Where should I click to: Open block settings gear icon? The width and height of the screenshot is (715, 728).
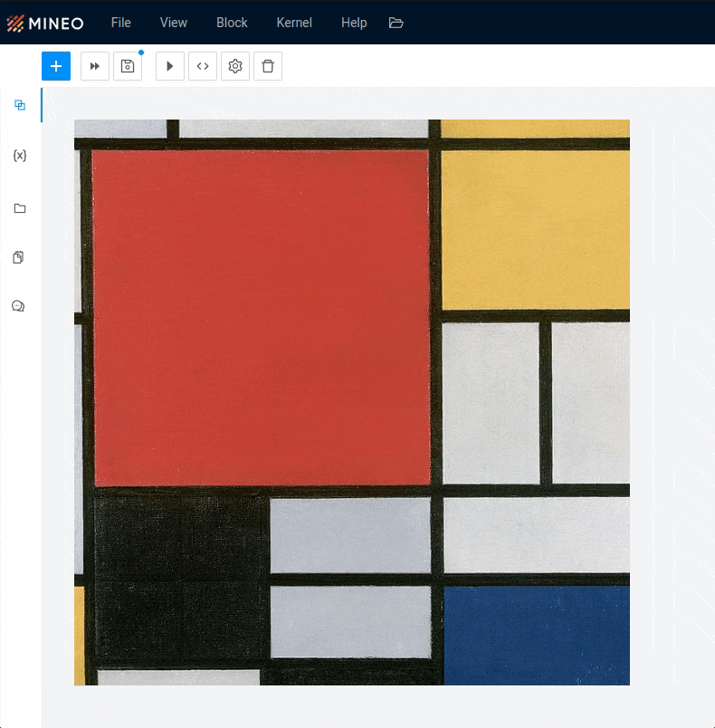[x=235, y=66]
